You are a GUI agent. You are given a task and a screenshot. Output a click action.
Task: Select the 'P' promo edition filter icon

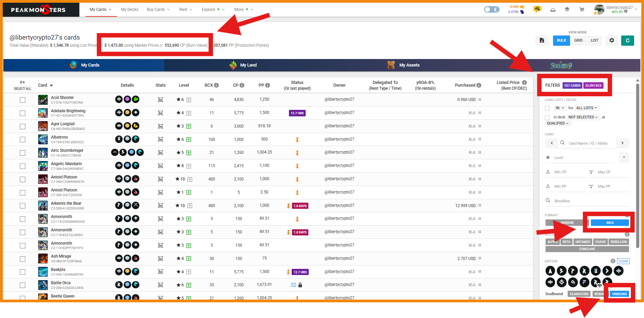tap(573, 271)
